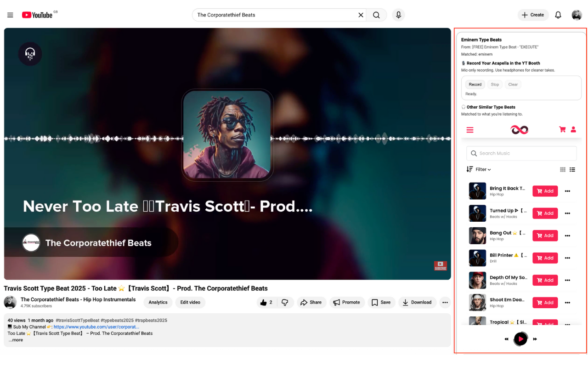Open the account avatar menu
Image resolution: width=588 pixels, height=368 pixels.
tap(577, 15)
